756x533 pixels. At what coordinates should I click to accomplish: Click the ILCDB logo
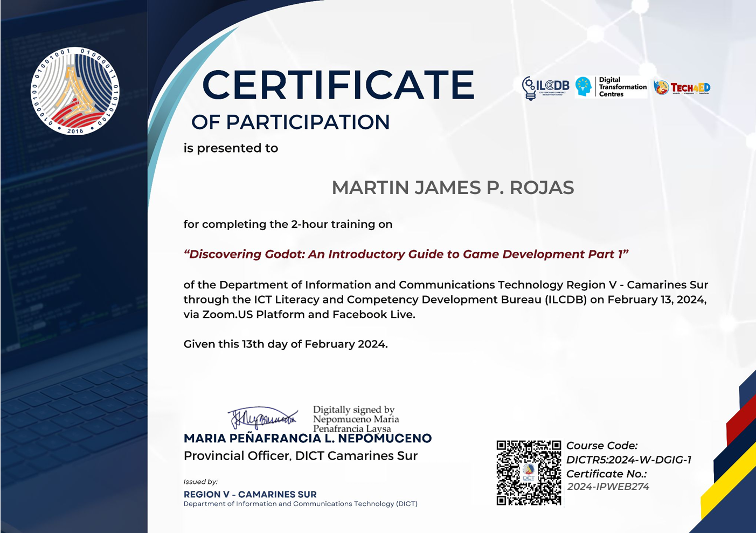coord(545,87)
